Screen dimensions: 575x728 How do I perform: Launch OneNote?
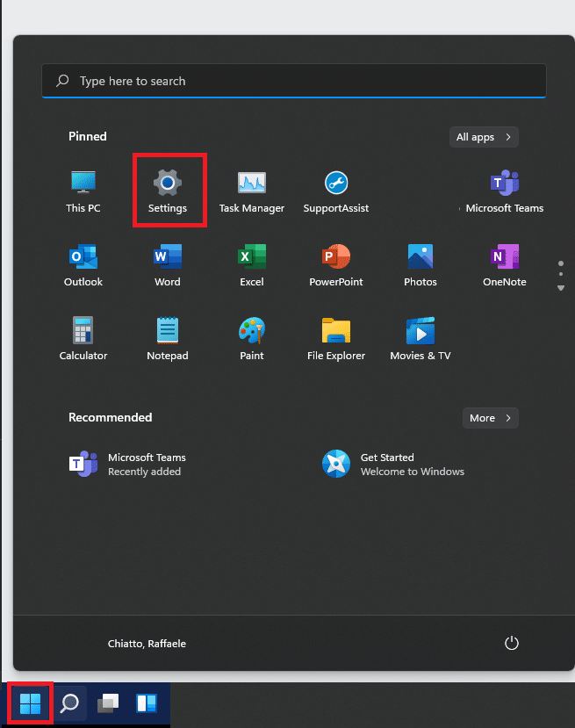pyautogui.click(x=505, y=265)
